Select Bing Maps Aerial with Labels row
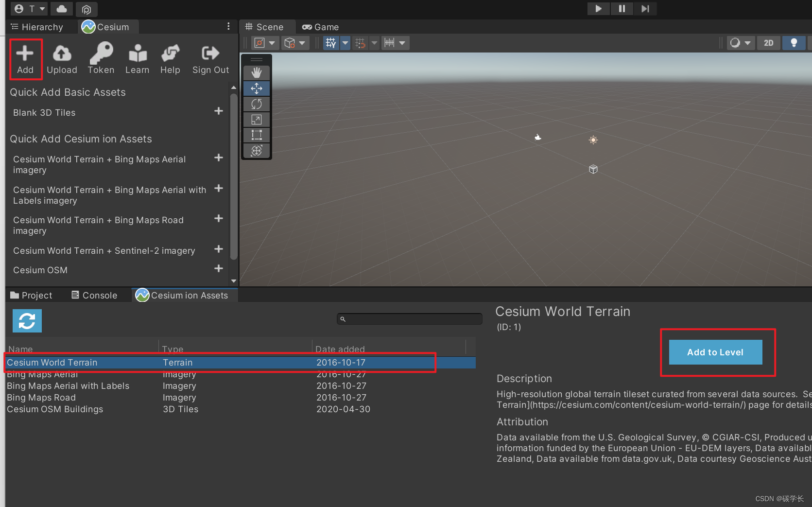 (241, 386)
